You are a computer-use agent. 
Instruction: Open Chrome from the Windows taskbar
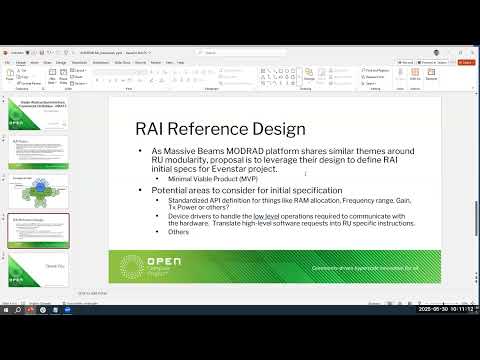click(43, 310)
